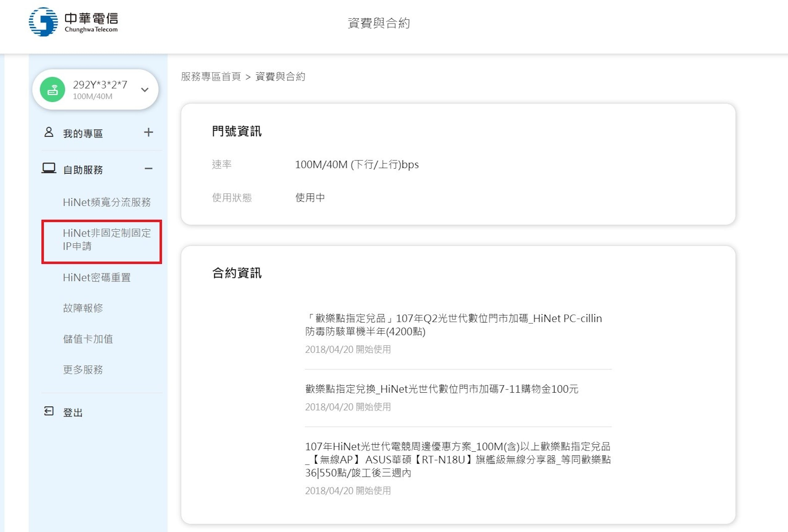Select the HiNet PC-cillin contract entry
This screenshot has width=788, height=532.
(x=454, y=325)
